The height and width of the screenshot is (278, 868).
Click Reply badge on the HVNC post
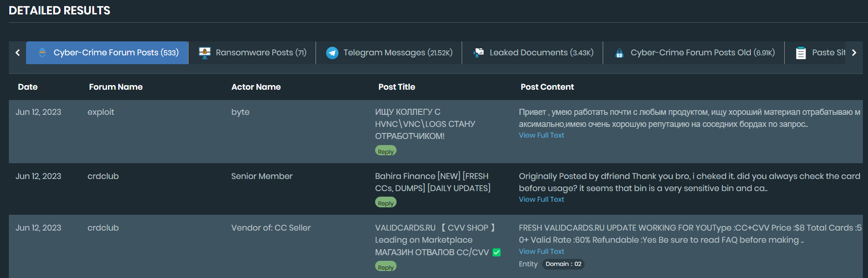(386, 152)
